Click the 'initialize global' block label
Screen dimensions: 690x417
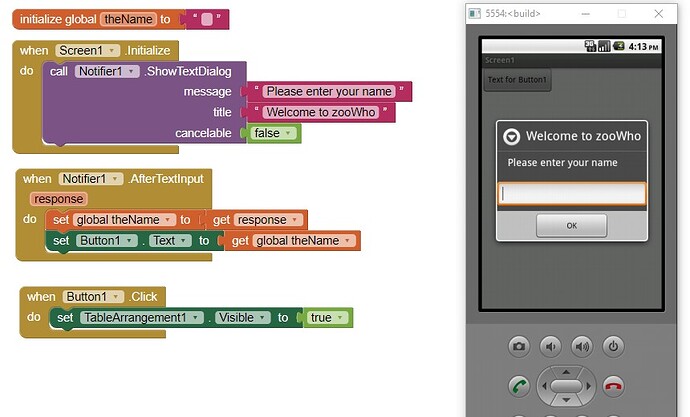tap(58, 19)
